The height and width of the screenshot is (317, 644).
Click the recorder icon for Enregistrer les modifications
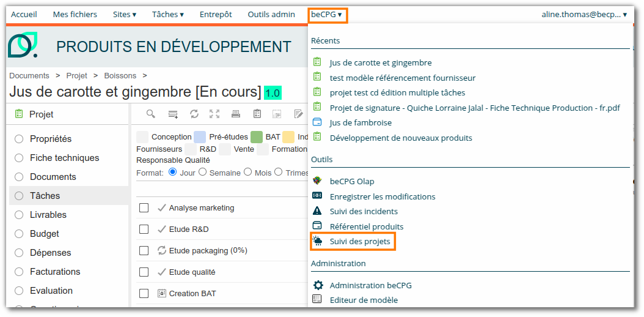coord(317,195)
